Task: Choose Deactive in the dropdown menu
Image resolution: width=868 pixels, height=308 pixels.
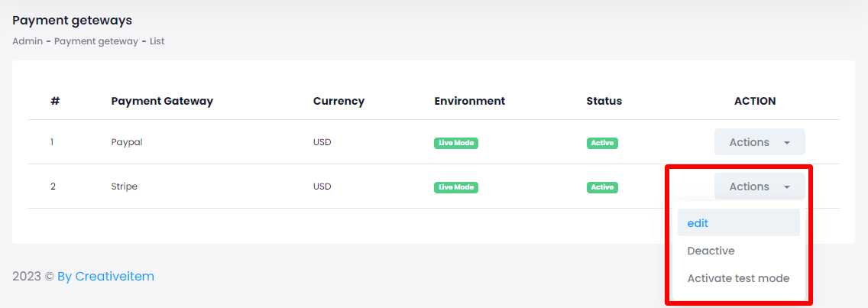Action: tap(738, 251)
